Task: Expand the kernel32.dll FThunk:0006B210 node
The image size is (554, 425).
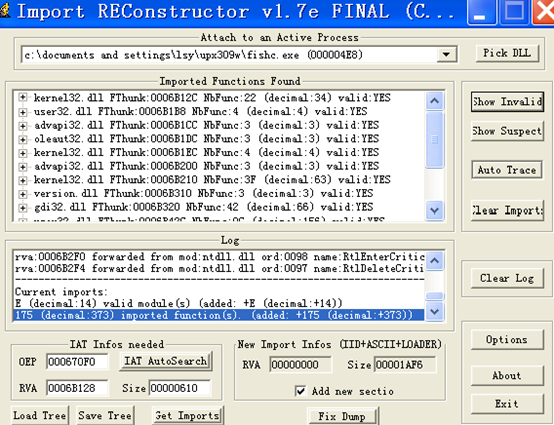Action: click(x=23, y=180)
